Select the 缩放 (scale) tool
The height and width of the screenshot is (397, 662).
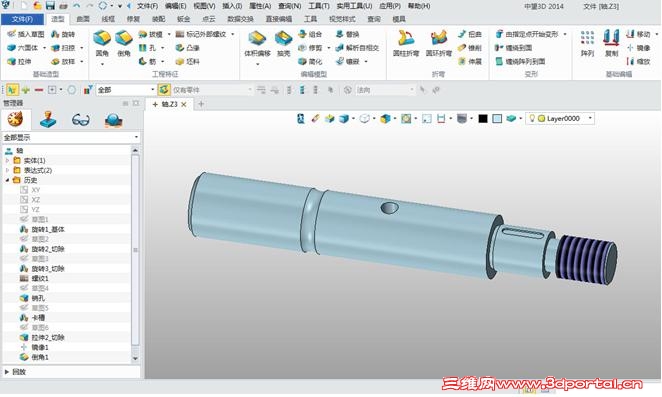(x=639, y=62)
